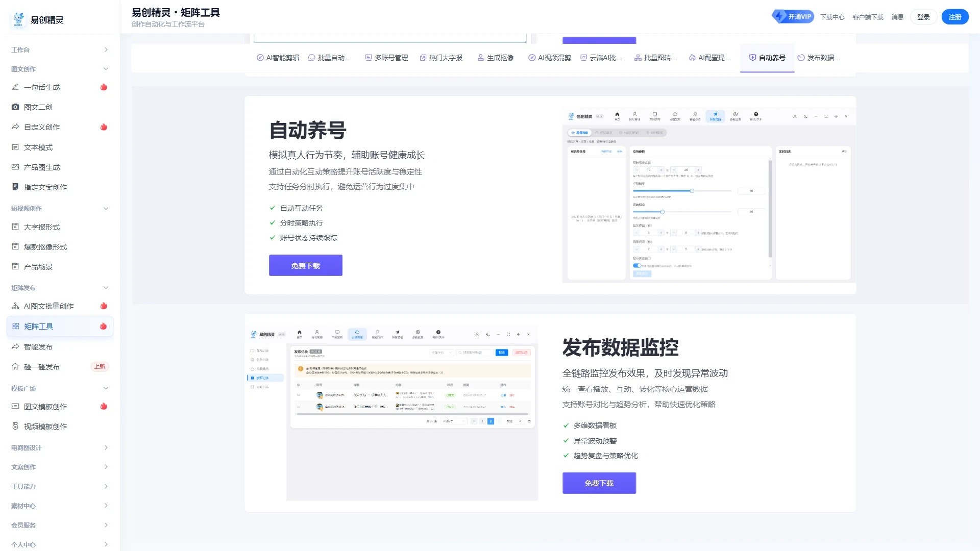
Task: Open the 批量图转 tab
Action: coord(655,58)
